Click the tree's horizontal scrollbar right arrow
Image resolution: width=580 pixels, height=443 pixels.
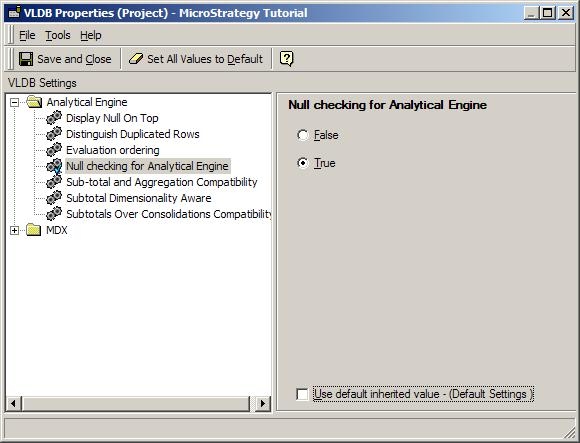click(263, 403)
